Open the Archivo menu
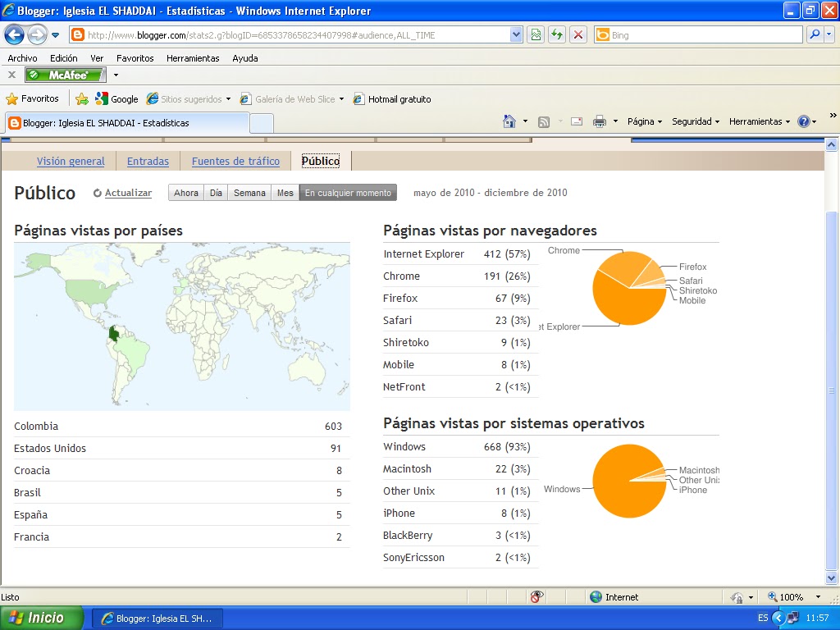This screenshot has height=630, width=840. click(22, 58)
